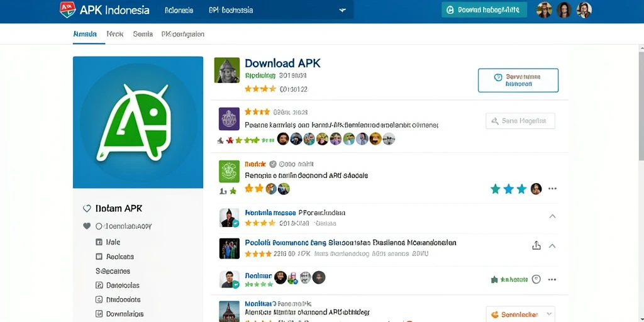Click the icon next to Dhidooaiots

99,299
